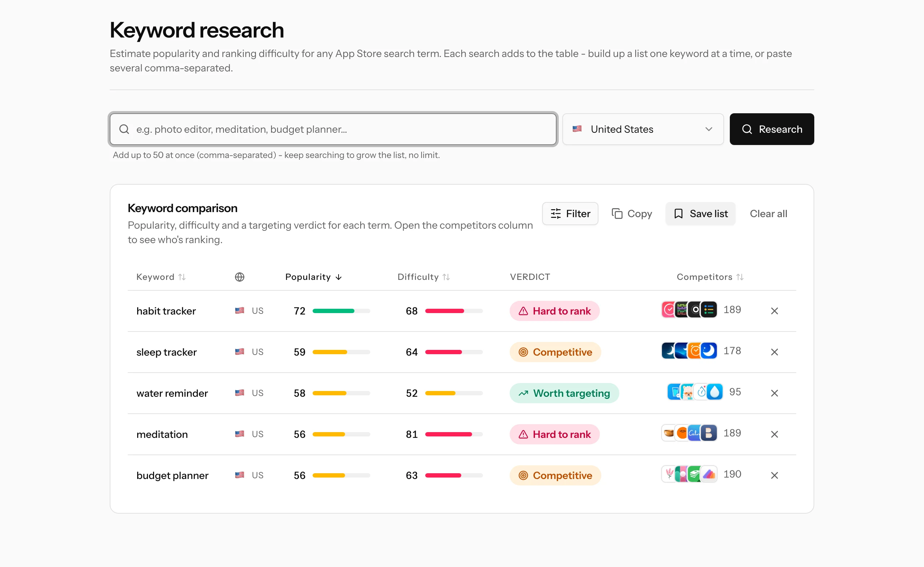924x567 pixels.
Task: Click the dropdown chevron beside United States
Action: point(708,129)
